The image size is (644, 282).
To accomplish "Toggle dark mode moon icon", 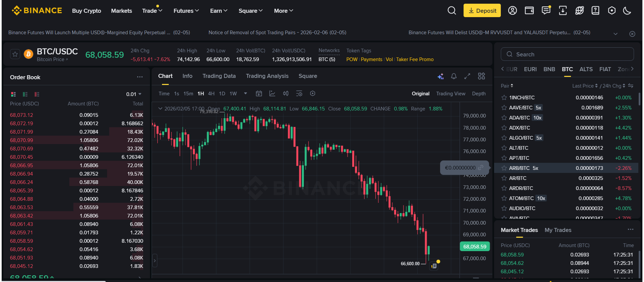I will point(627,11).
